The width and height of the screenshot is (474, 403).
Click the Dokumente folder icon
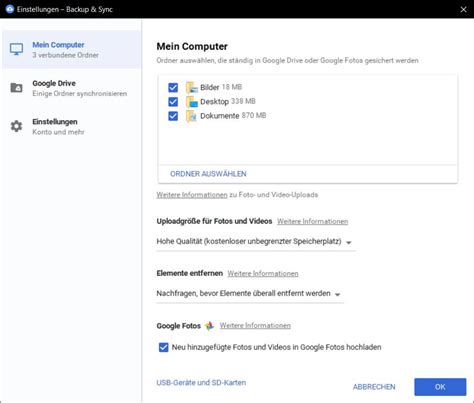click(192, 116)
